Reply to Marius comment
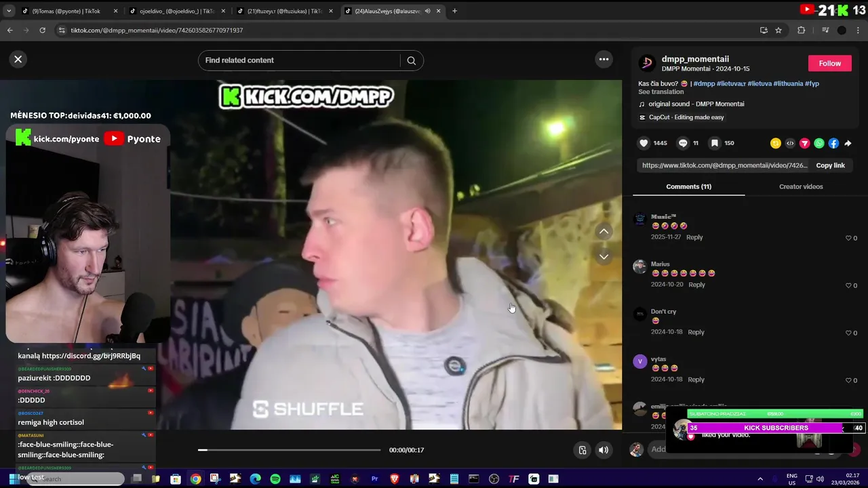 pyautogui.click(x=696, y=285)
